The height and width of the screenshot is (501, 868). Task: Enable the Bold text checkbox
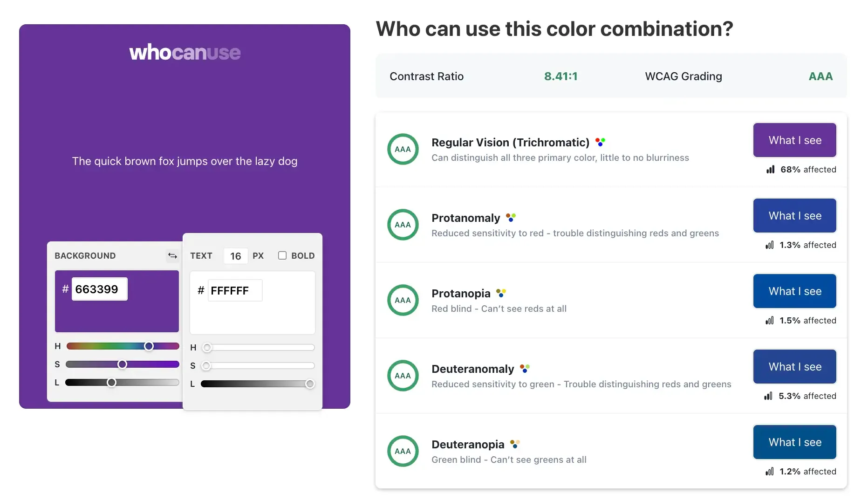(x=282, y=255)
